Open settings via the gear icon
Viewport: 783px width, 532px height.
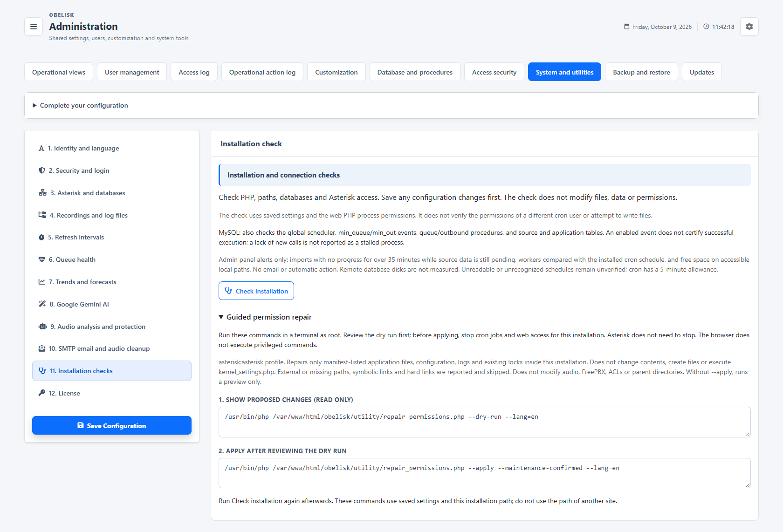(x=749, y=27)
